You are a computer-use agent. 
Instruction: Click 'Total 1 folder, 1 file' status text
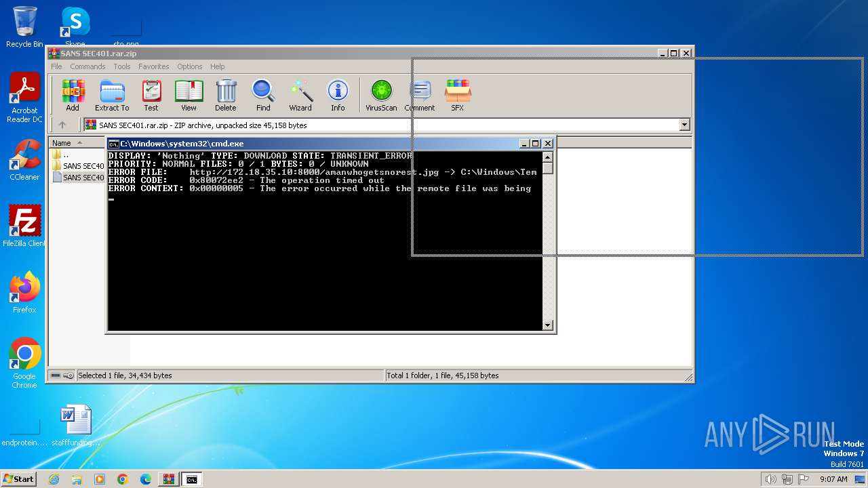443,375
